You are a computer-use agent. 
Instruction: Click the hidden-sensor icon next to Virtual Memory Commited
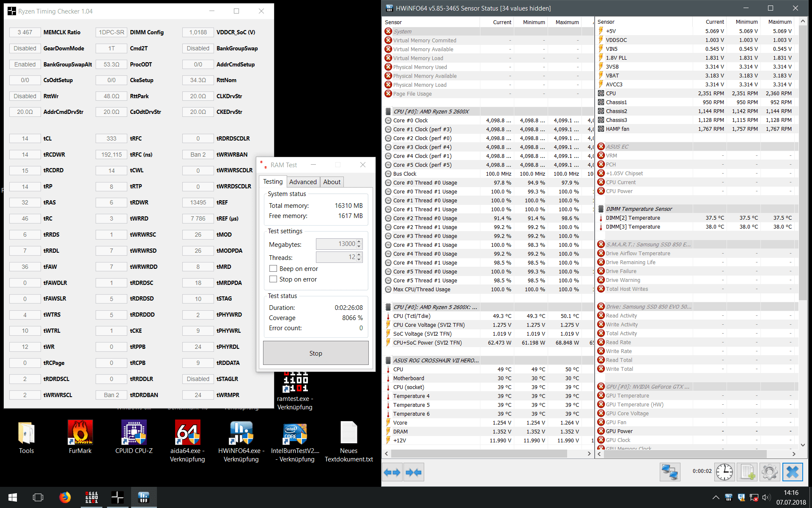pos(388,40)
